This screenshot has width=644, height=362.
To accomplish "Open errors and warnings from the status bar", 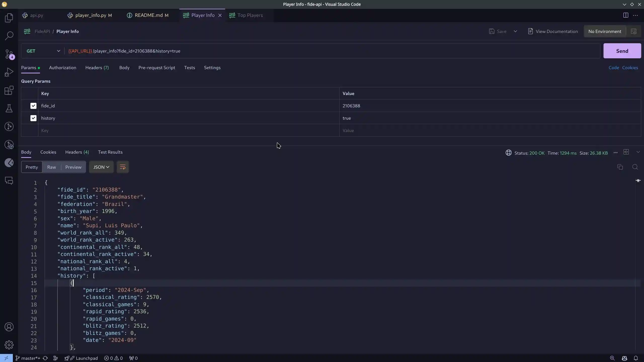I will point(114,358).
